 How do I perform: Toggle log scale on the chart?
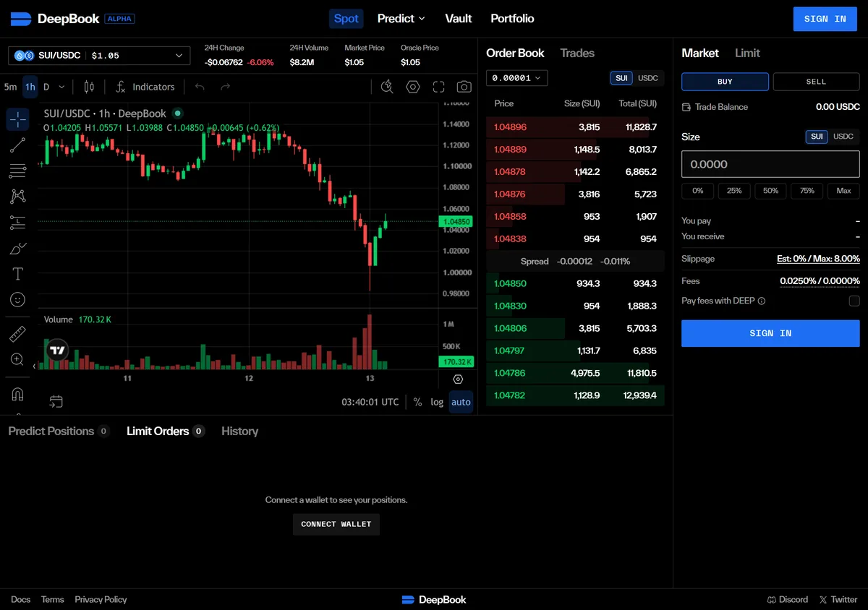click(x=437, y=402)
